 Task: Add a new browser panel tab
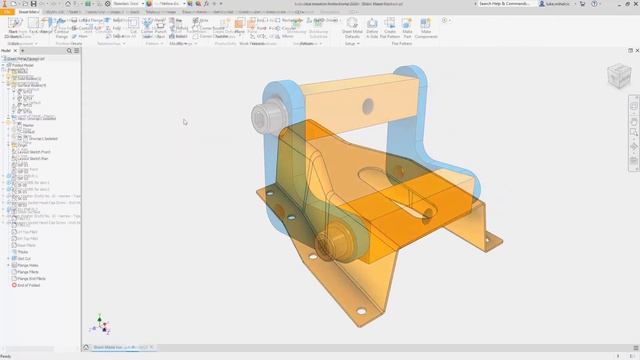pyautogui.click(x=23, y=51)
